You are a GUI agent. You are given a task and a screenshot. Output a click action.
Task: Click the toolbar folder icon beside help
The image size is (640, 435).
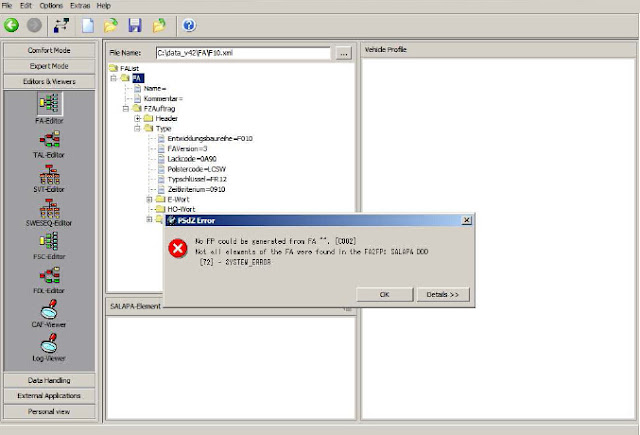click(x=159, y=25)
